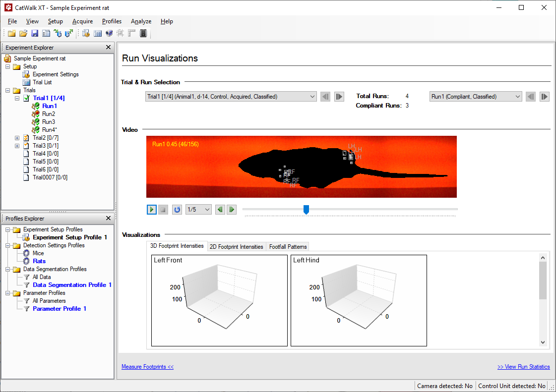This screenshot has height=392, width=556.
Task: Select Trial4 [0/0] tree item
Action: pyautogui.click(x=46, y=154)
